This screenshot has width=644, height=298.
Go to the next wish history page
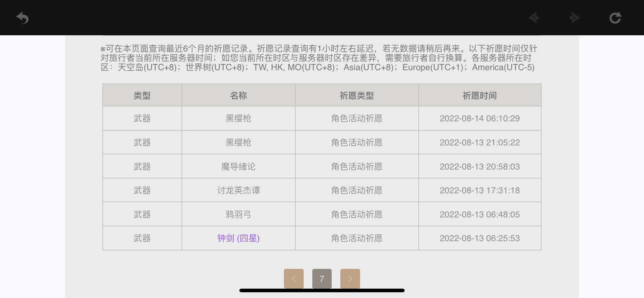coord(350,279)
